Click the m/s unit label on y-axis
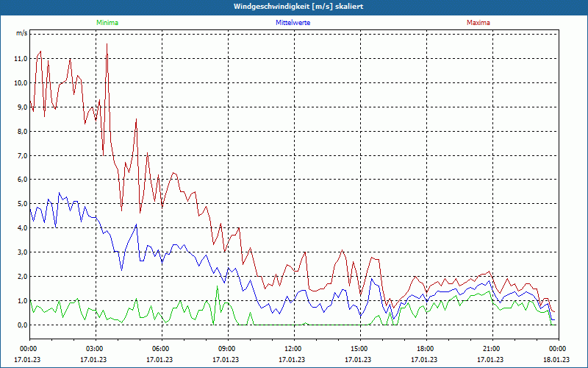 pyautogui.click(x=21, y=33)
